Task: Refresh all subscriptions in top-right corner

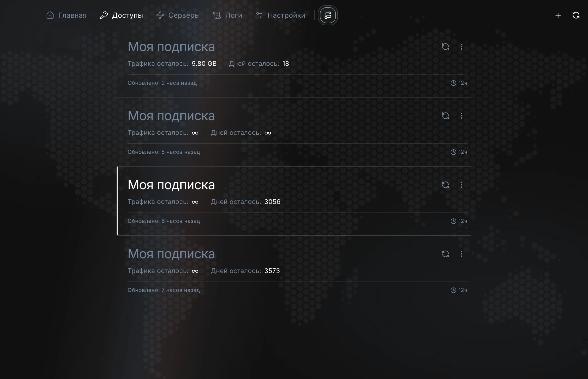Action: point(576,15)
